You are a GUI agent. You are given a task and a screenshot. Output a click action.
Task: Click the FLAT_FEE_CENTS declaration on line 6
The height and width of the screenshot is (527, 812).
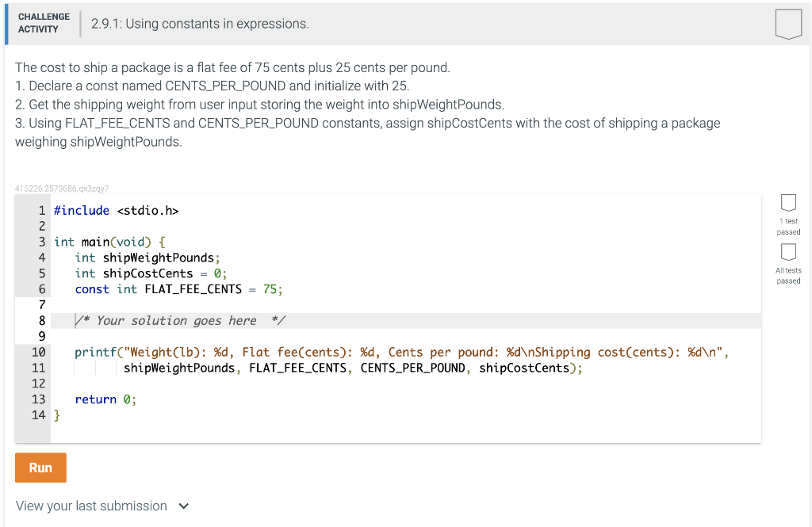coord(178,289)
